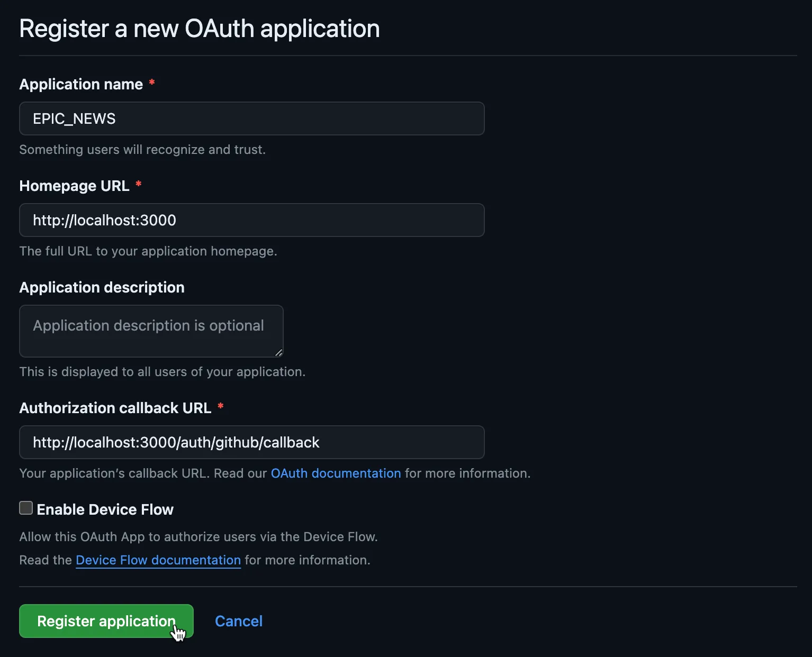Click the red asterisk beside Application name

[152, 83]
